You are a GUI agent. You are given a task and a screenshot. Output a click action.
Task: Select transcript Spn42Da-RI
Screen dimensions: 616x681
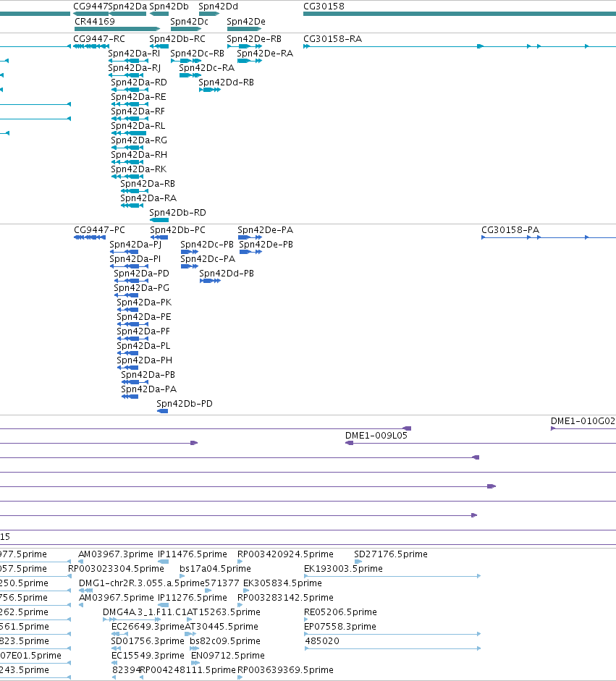[134, 53]
